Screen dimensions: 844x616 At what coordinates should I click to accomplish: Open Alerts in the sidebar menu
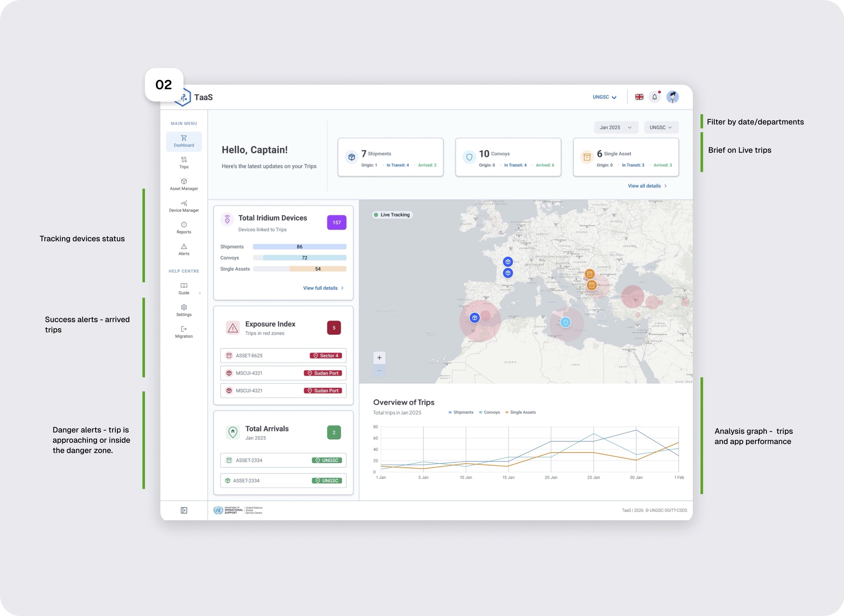[x=184, y=249]
